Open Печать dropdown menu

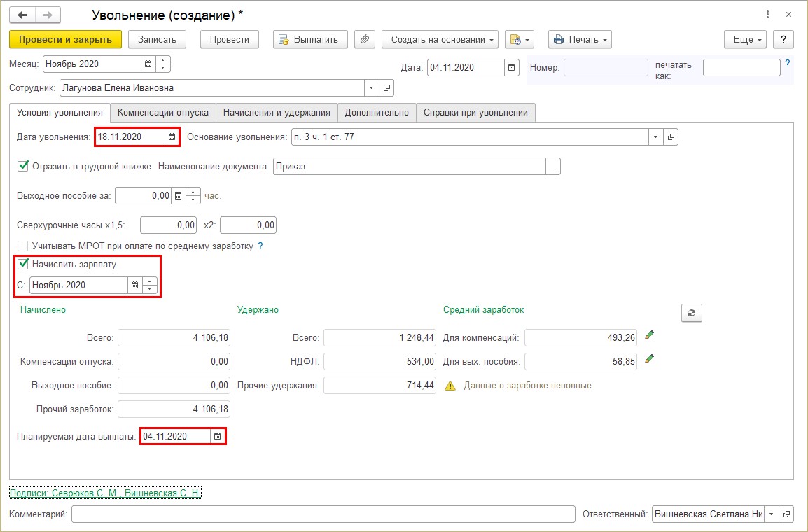pyautogui.click(x=580, y=40)
